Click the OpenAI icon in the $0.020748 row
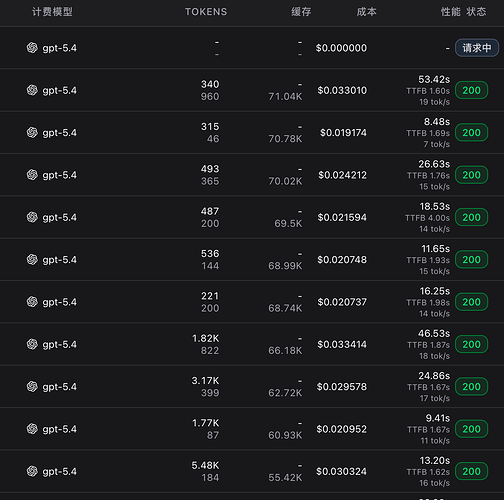This screenshot has height=500, width=504. click(x=32, y=259)
